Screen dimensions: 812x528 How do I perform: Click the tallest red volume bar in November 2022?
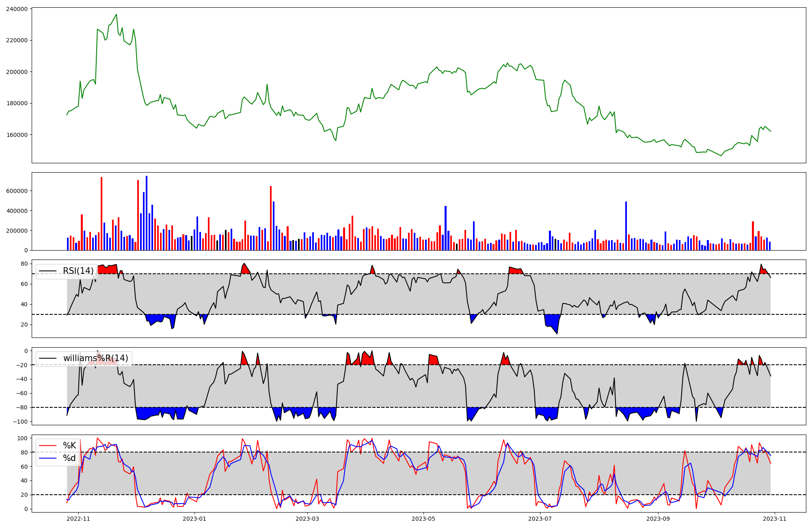click(x=101, y=214)
